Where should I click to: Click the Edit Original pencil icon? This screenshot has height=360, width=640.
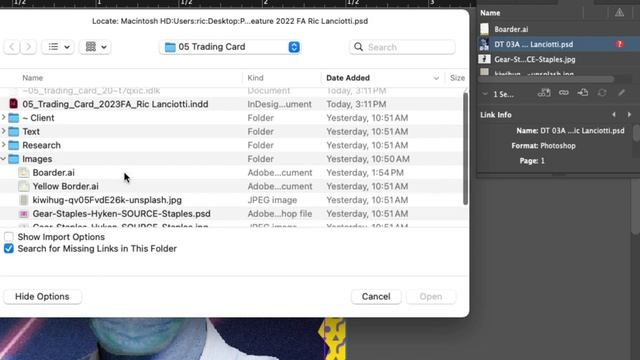(x=621, y=93)
